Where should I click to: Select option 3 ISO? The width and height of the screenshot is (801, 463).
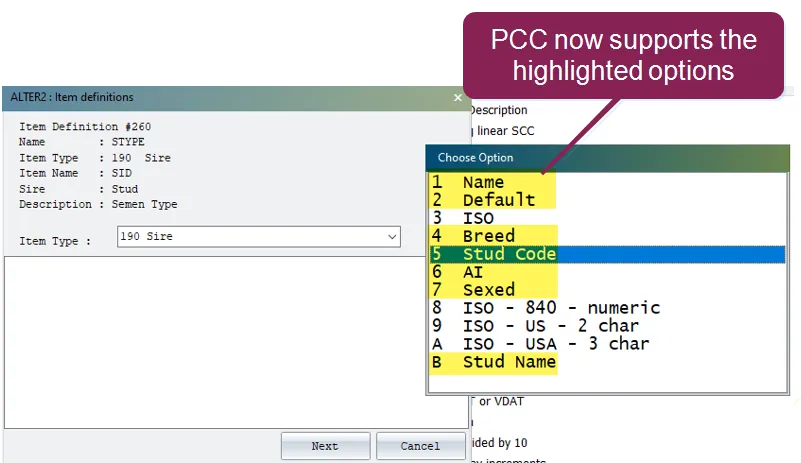click(607, 218)
